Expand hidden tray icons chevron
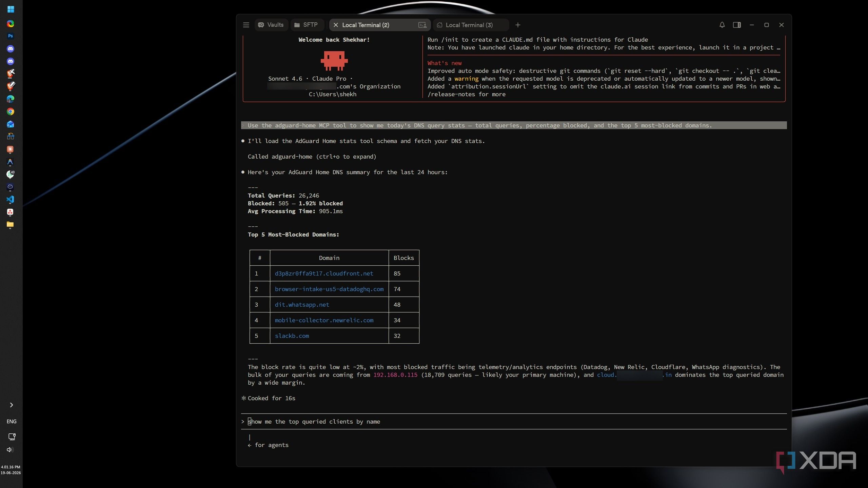Image resolution: width=868 pixels, height=488 pixels. pyautogui.click(x=12, y=405)
